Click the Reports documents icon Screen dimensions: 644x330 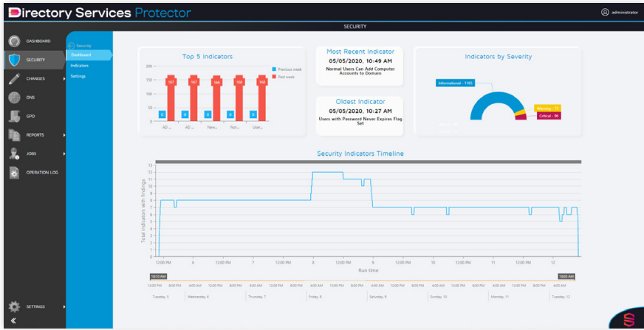14,135
